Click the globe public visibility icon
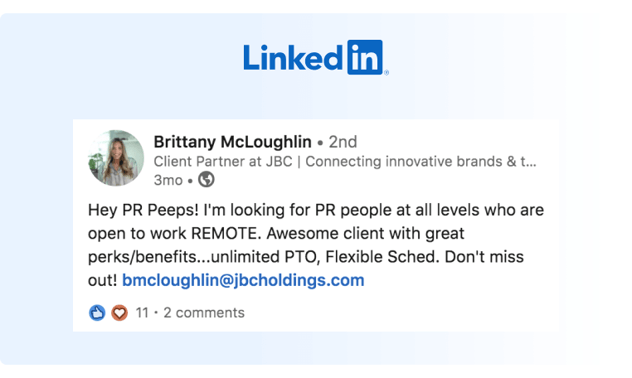Screen dimensions: 632x378 tap(206, 180)
